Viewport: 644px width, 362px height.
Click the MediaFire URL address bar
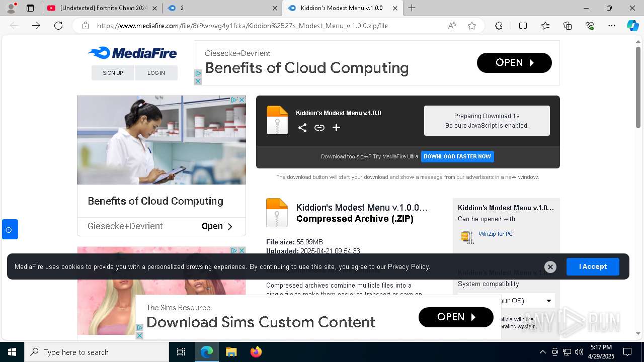pyautogui.click(x=242, y=26)
